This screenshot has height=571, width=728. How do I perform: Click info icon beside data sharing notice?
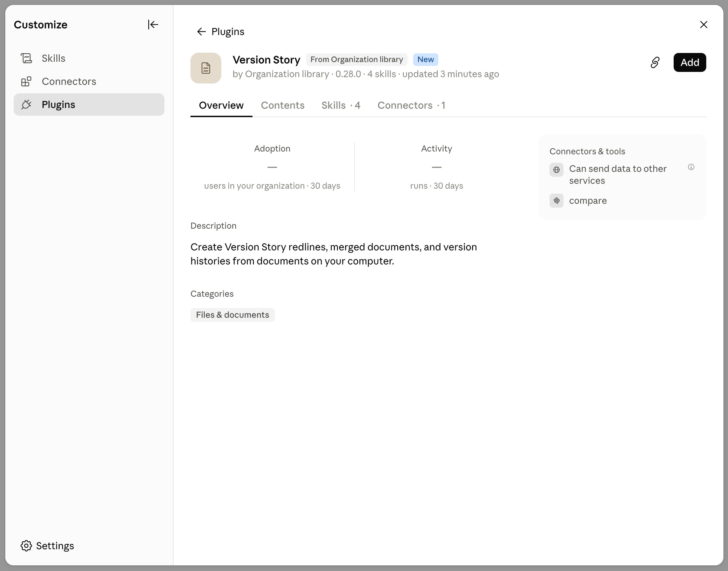coord(691,167)
